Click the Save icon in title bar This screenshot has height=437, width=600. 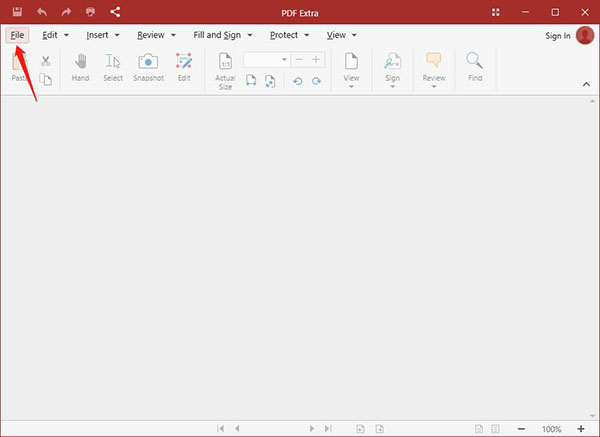(17, 12)
